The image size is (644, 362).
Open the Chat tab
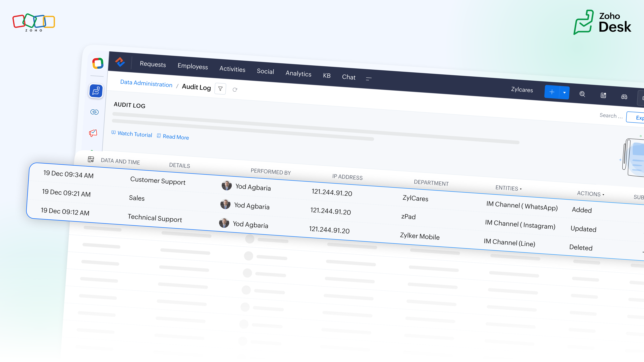pos(349,77)
